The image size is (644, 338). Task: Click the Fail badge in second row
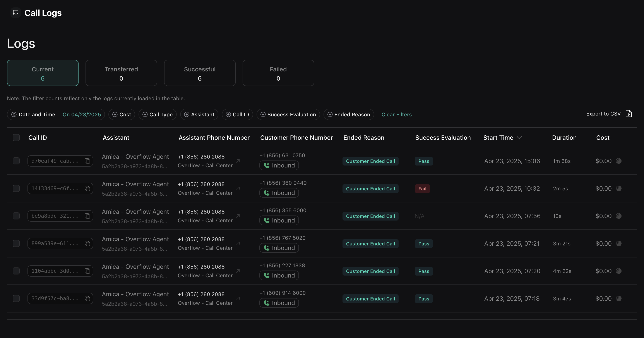coord(422,189)
